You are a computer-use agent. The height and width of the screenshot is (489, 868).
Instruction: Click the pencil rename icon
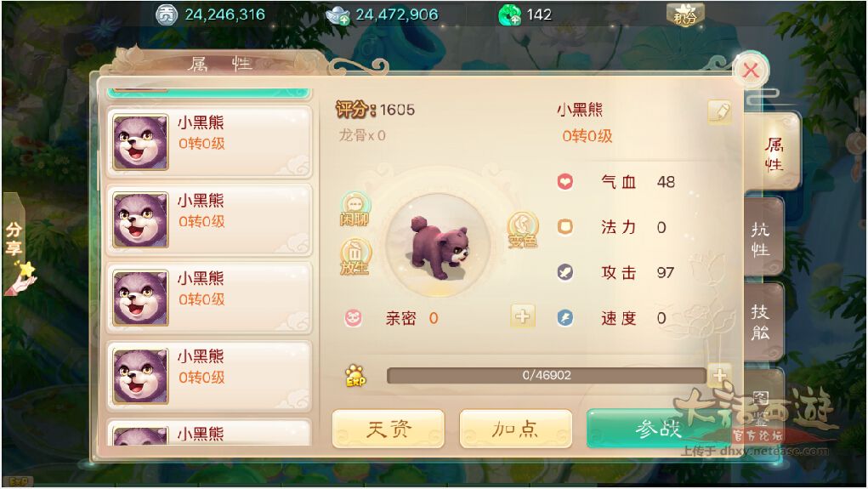coord(719,112)
